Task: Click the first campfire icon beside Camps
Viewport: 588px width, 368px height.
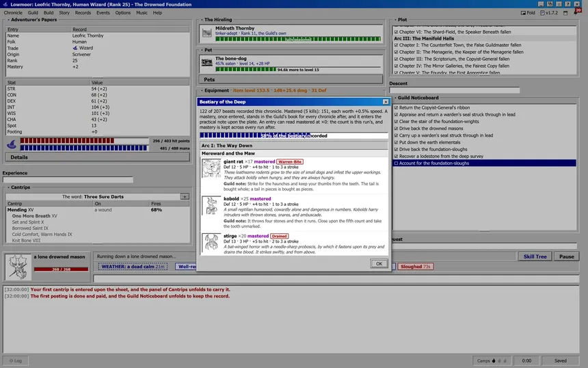Action: 494,360
